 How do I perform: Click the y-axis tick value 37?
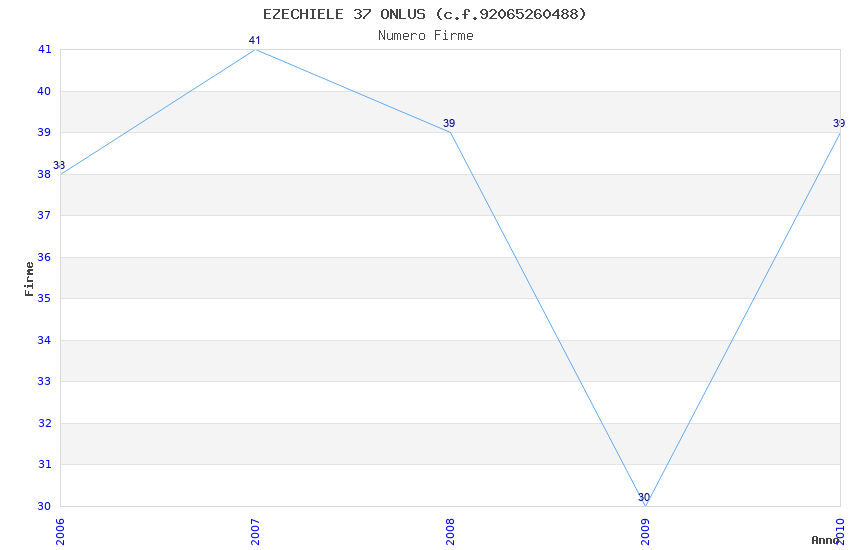pyautogui.click(x=44, y=215)
